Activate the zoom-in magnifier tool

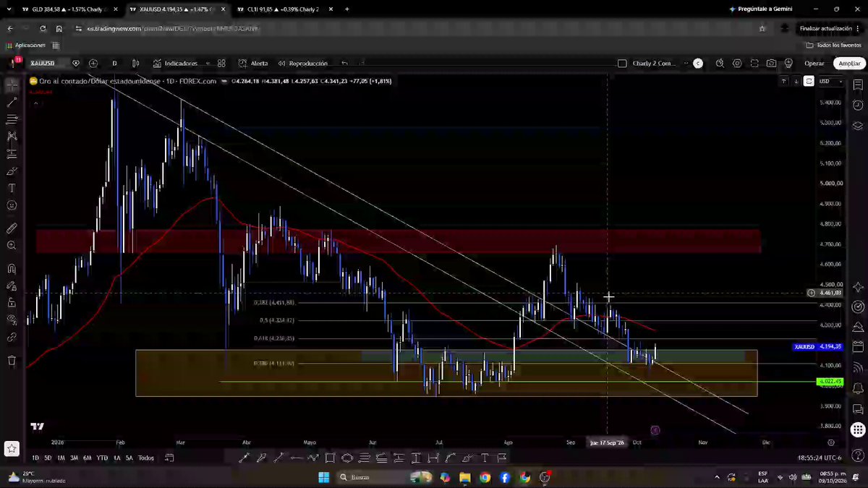pos(12,246)
